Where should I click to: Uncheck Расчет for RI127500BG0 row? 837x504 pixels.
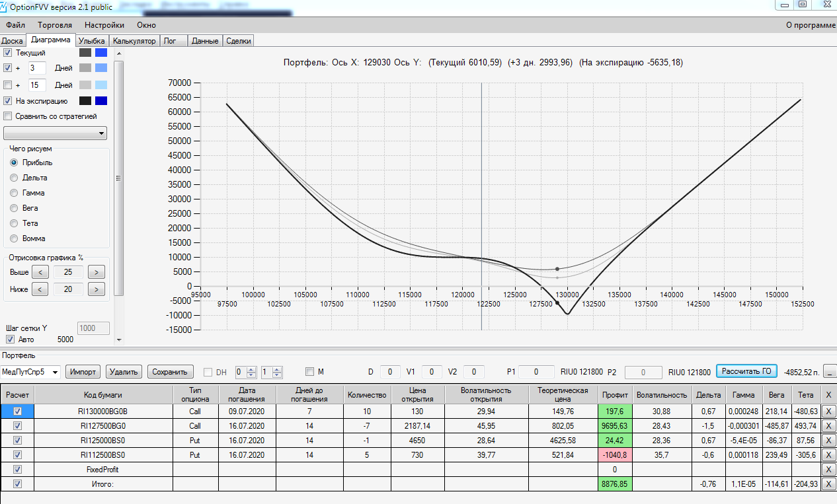pos(18,425)
